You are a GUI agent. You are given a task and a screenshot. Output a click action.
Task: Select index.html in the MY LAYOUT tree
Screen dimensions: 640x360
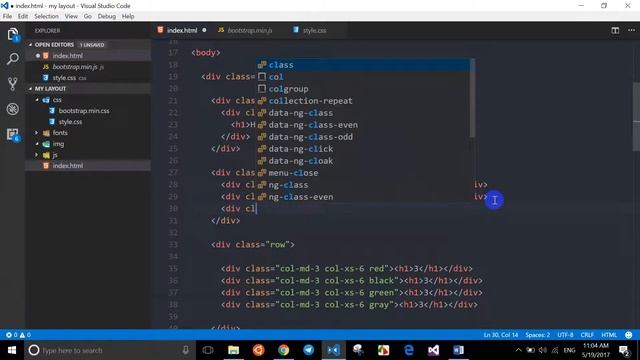click(67, 165)
